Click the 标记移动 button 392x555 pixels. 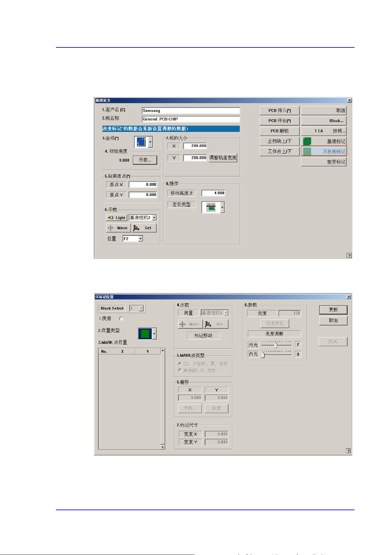[x=203, y=336]
